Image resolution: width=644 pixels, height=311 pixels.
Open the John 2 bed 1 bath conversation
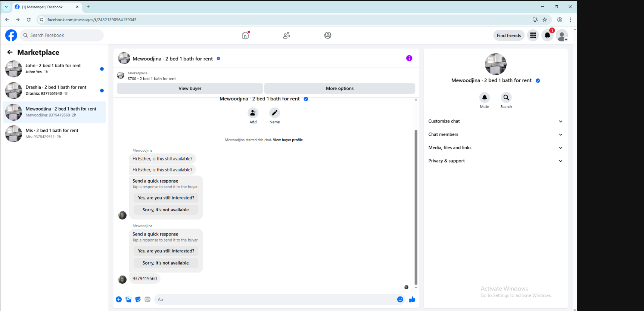55,69
